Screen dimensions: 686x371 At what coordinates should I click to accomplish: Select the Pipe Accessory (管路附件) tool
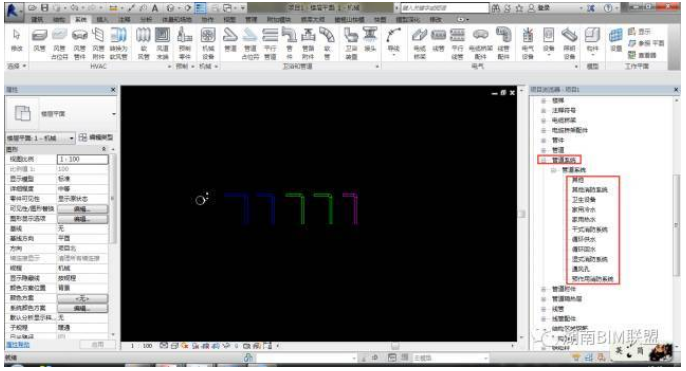pyautogui.click(x=308, y=43)
